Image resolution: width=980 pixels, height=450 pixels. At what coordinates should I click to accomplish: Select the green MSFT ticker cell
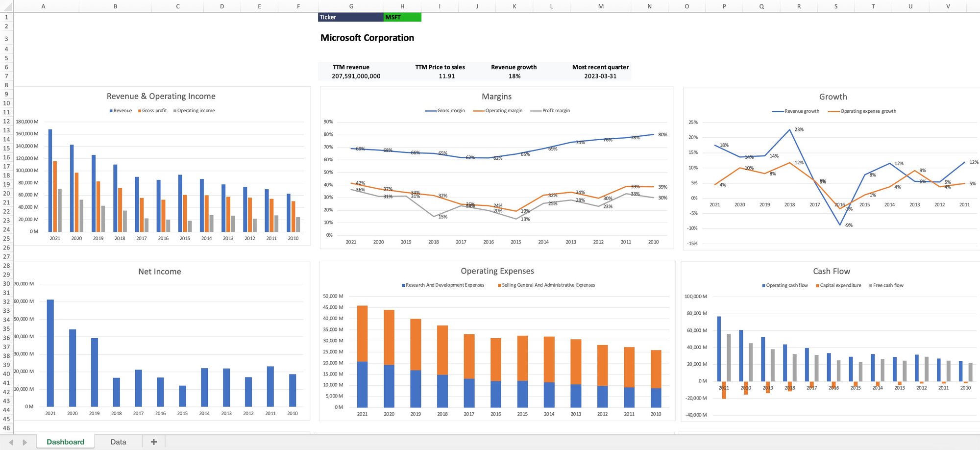pos(402,17)
